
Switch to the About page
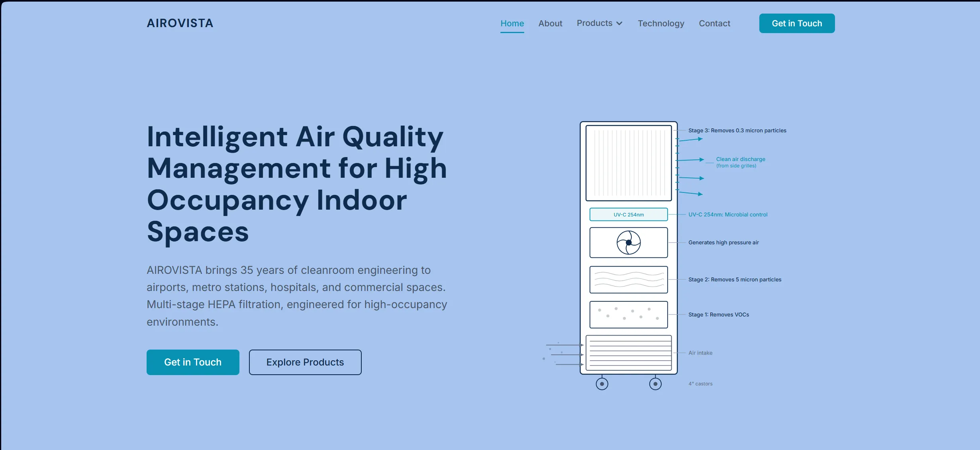coord(550,23)
